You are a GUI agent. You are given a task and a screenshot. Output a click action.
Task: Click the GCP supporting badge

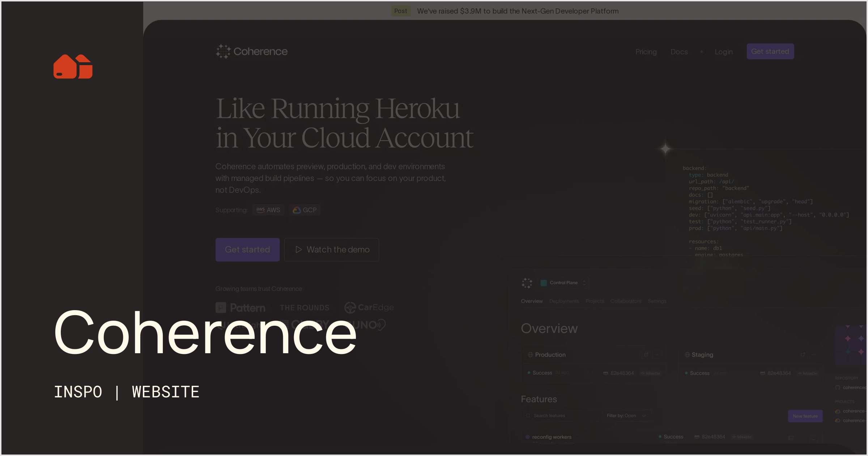tap(305, 210)
